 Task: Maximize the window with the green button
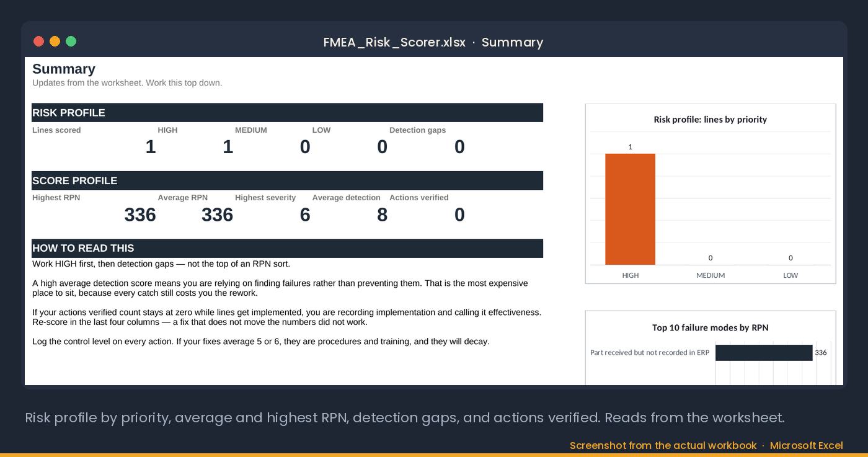[71, 42]
